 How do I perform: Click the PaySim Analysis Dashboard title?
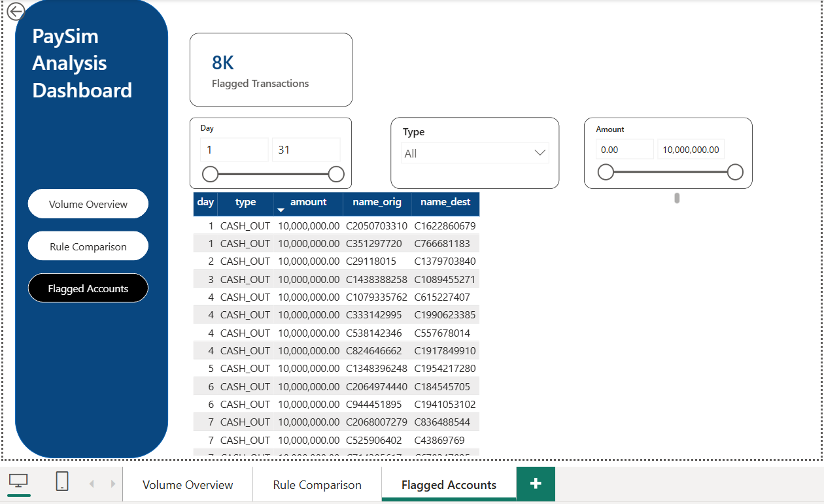coord(82,63)
